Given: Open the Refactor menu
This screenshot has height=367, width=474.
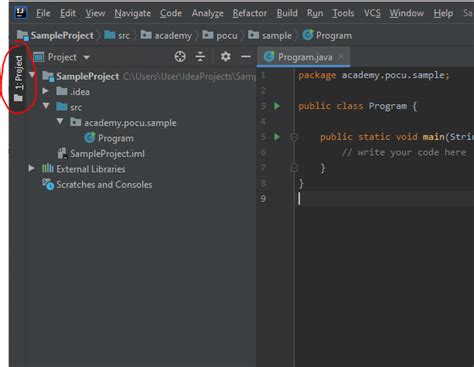Looking at the screenshot, I should tap(250, 13).
